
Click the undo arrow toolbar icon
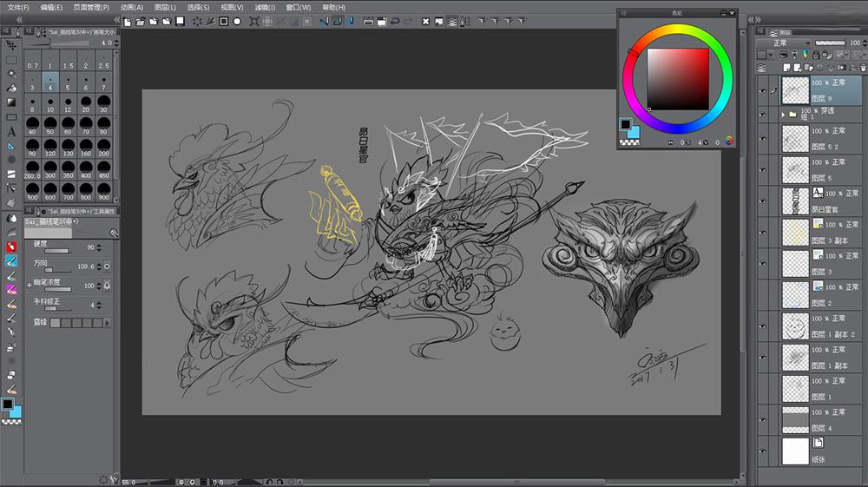[395, 22]
